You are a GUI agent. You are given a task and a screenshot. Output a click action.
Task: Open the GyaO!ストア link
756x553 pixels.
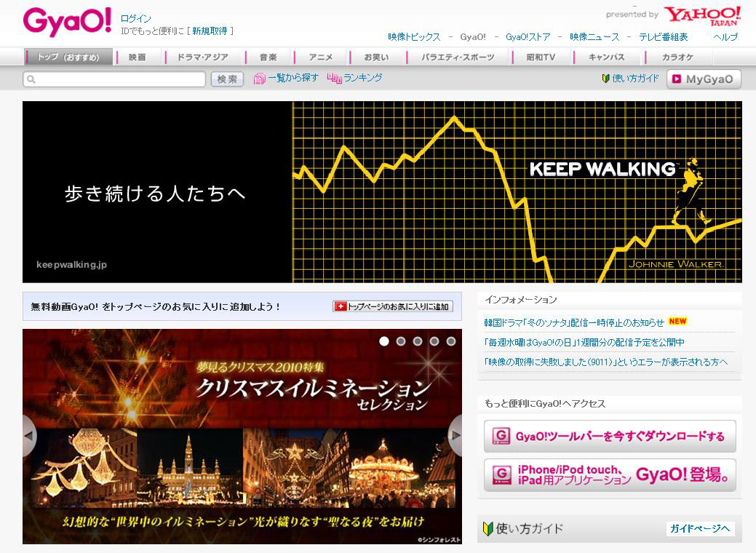pyautogui.click(x=528, y=37)
